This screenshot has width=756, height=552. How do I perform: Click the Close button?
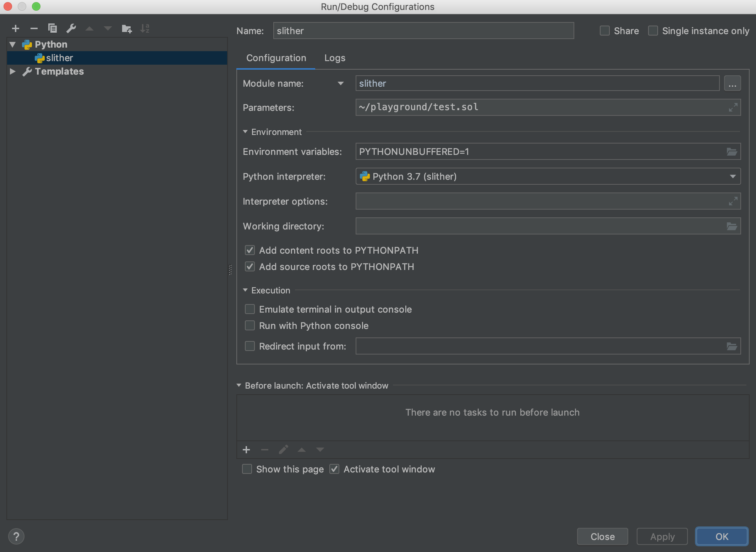(602, 536)
